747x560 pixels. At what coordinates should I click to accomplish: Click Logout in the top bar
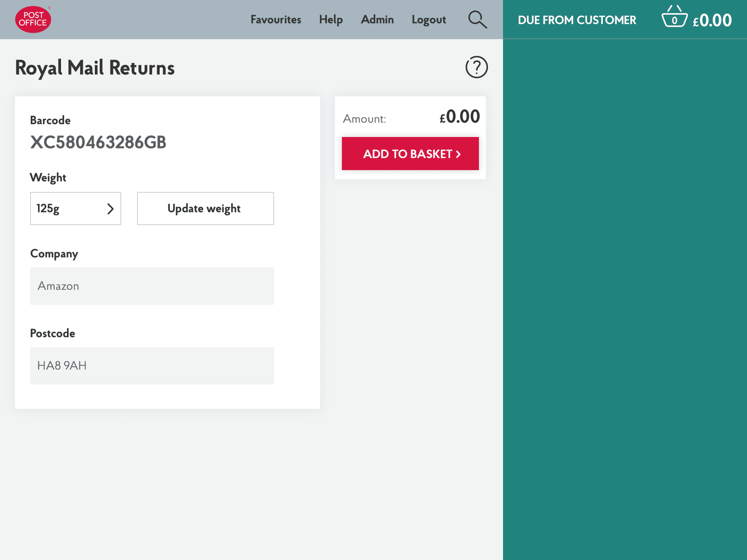[x=428, y=19]
